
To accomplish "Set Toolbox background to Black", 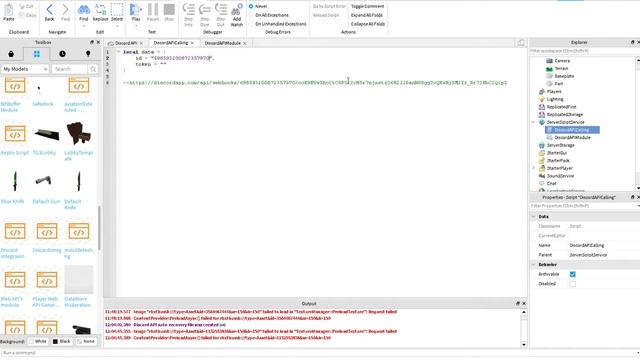I will coord(62,341).
